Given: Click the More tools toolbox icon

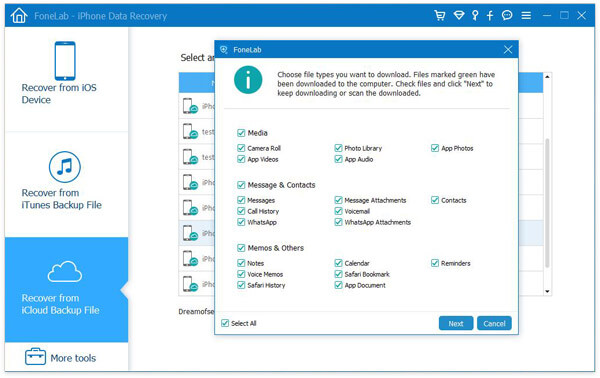Looking at the screenshot, I should click(35, 357).
